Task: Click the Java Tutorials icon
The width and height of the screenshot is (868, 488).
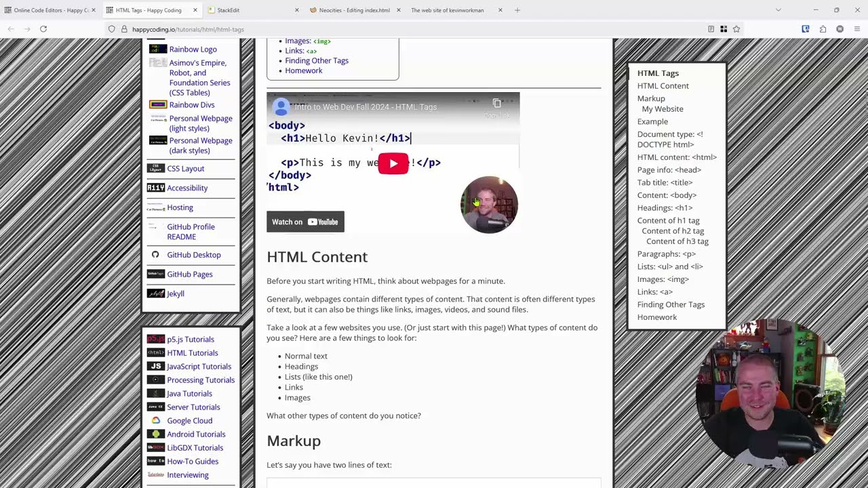Action: 156,393
